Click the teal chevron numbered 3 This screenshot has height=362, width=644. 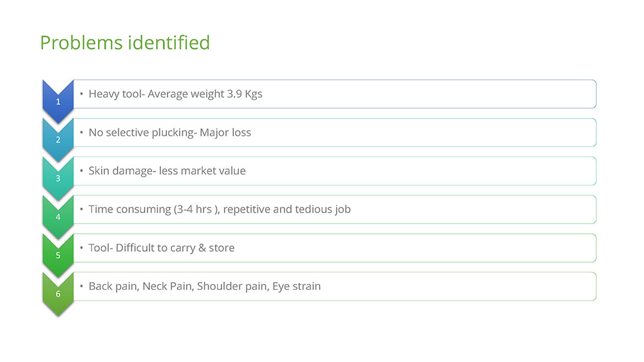pyautogui.click(x=58, y=178)
